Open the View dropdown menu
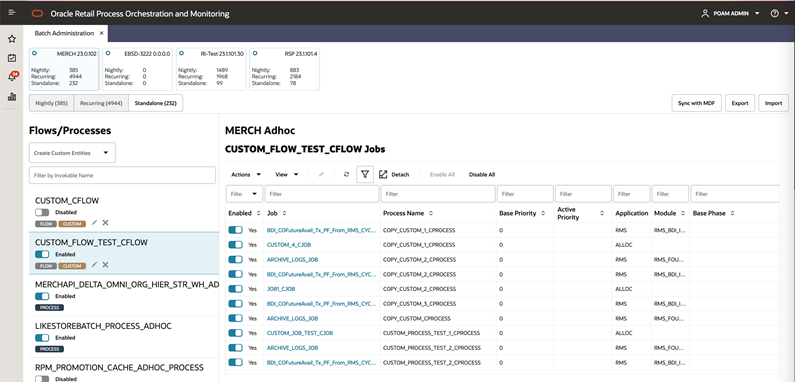Image resolution: width=795 pixels, height=382 pixels. tap(287, 175)
